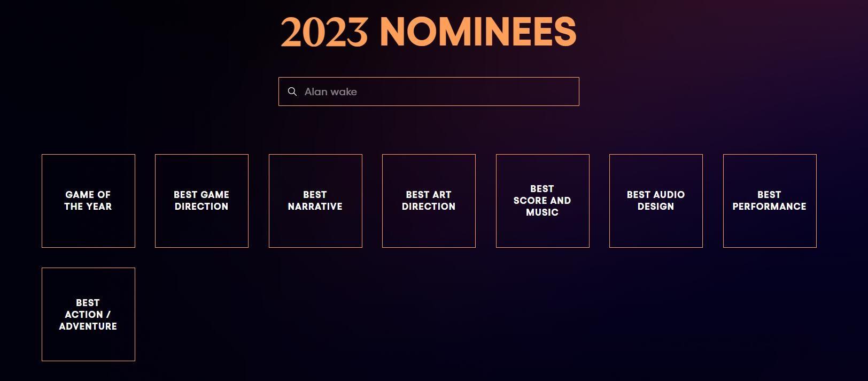Click the 'Best Score and Music' label text
The image size is (868, 381).
coord(542,201)
